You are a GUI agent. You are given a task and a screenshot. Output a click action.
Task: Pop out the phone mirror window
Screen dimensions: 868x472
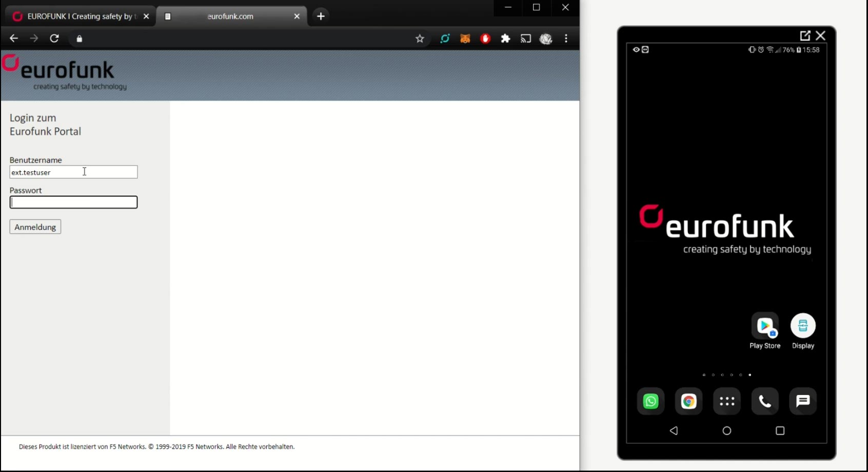pyautogui.click(x=805, y=35)
